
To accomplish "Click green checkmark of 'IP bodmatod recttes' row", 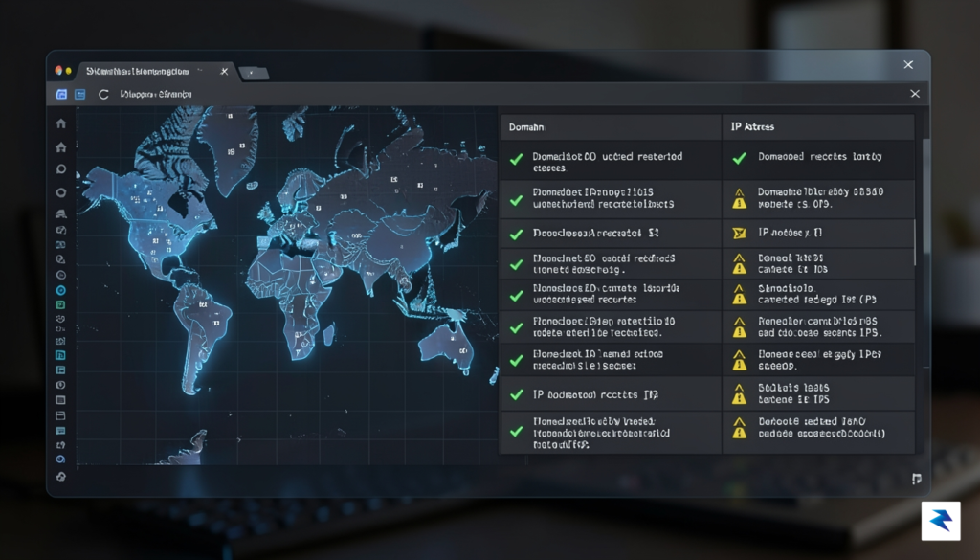I will click(517, 395).
